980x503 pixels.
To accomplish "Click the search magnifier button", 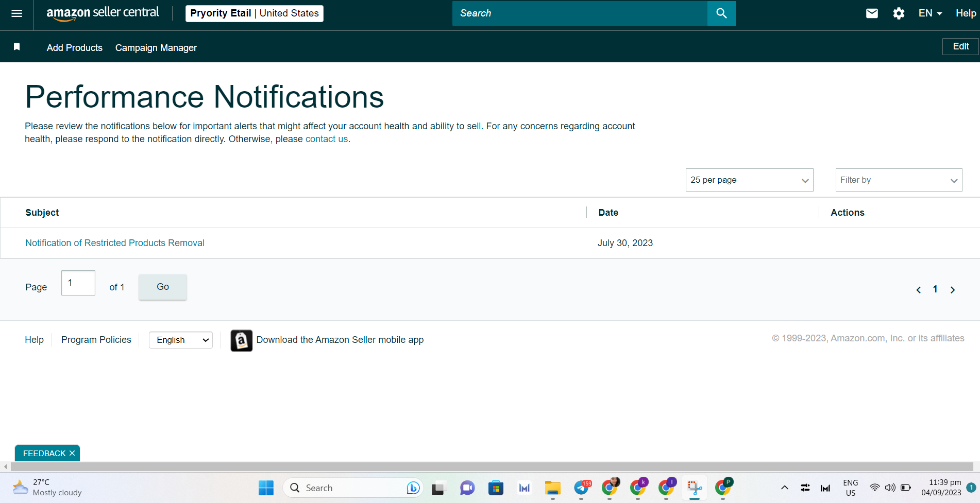I will tap(721, 13).
